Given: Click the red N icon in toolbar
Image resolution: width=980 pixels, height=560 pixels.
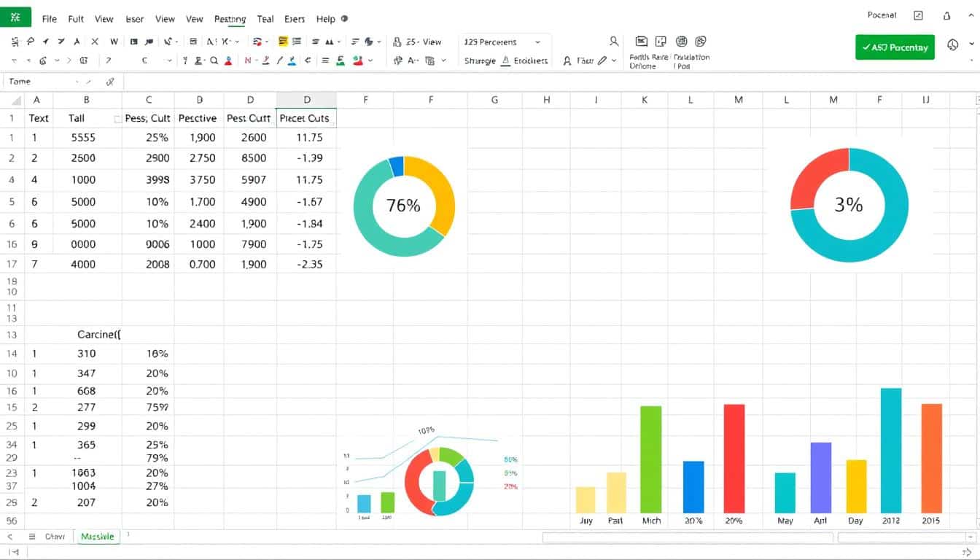Looking at the screenshot, I should (x=247, y=61).
